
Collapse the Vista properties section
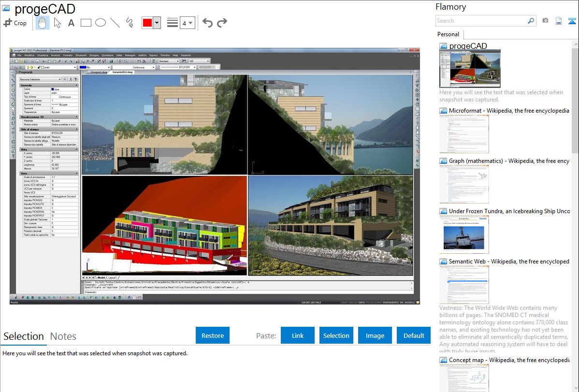76,149
